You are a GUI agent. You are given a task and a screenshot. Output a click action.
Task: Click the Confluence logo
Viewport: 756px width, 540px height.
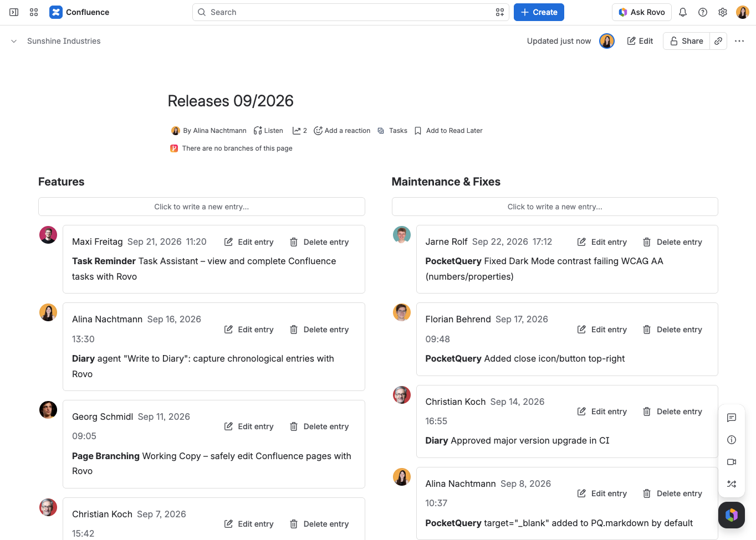coord(79,12)
